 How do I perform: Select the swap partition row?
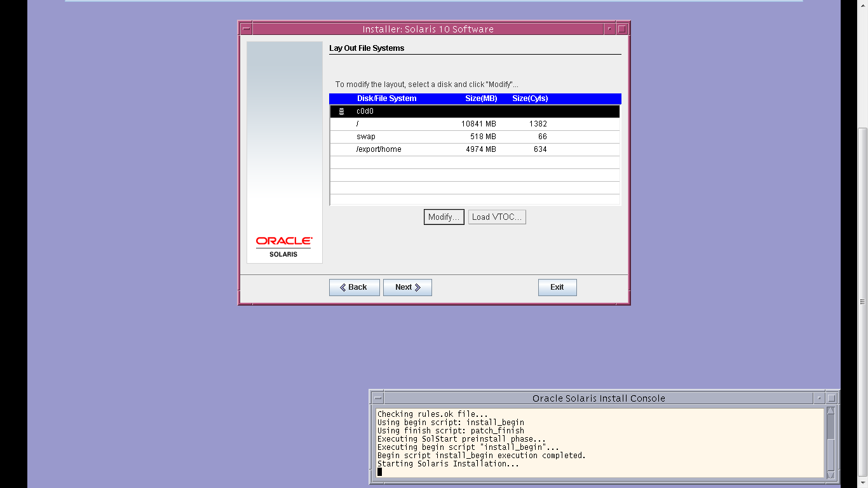click(x=445, y=136)
